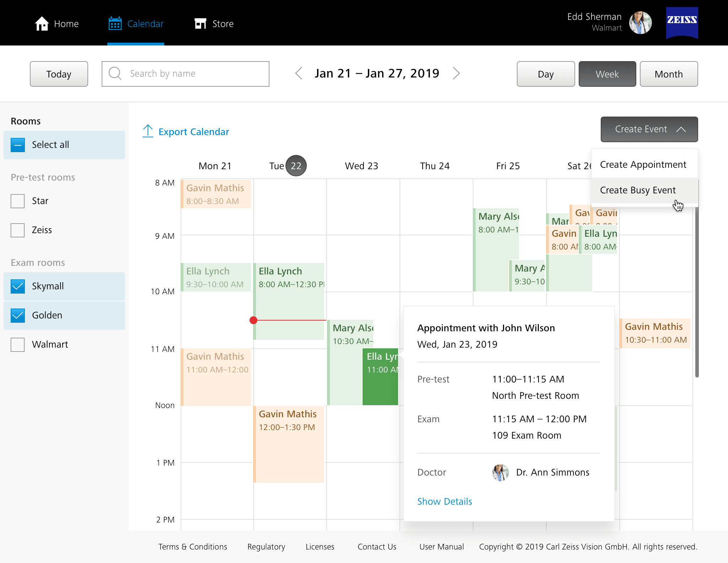Click the search magnifier icon
This screenshot has height=563, width=728.
pos(115,74)
